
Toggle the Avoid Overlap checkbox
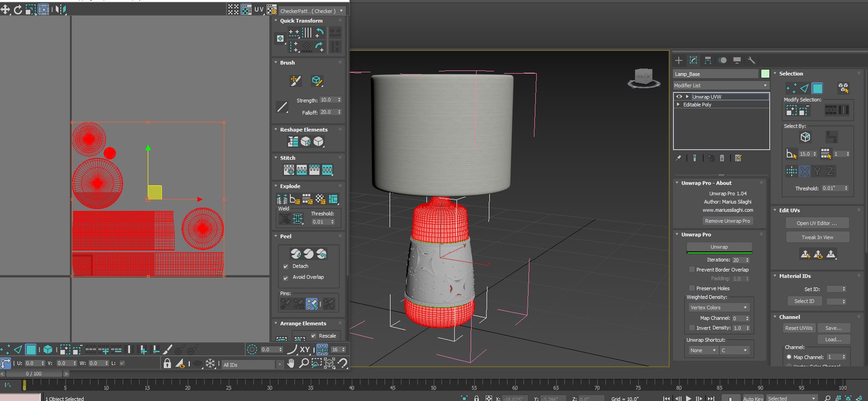tap(286, 278)
